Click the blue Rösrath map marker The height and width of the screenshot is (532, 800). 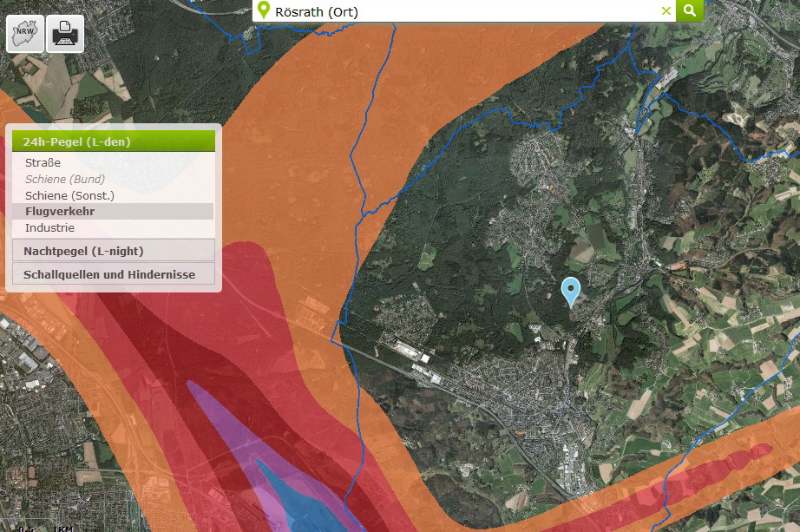pos(570,292)
